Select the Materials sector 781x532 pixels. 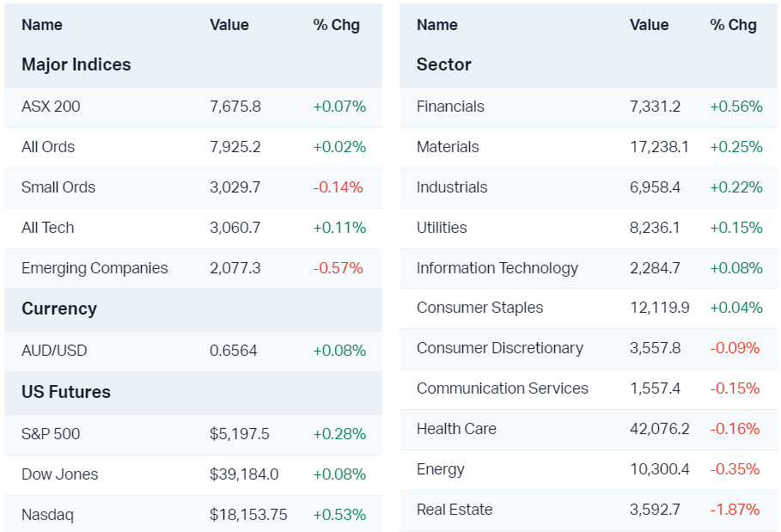[x=448, y=147]
